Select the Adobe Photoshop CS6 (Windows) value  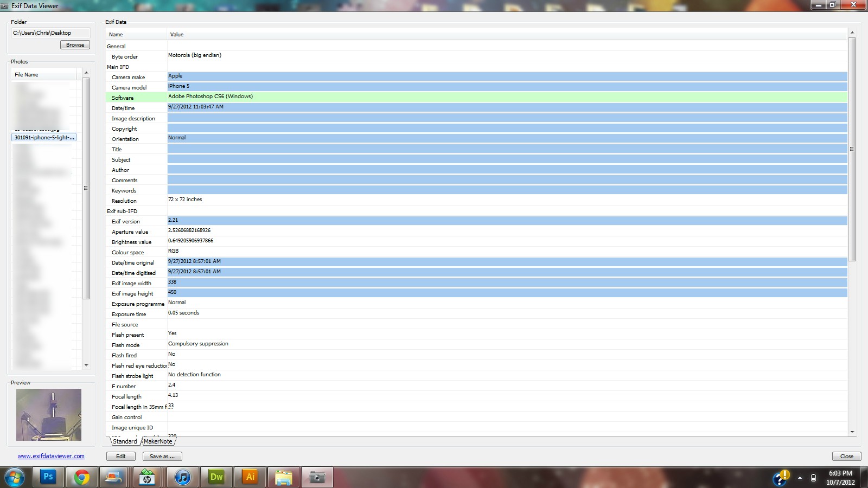(x=210, y=97)
